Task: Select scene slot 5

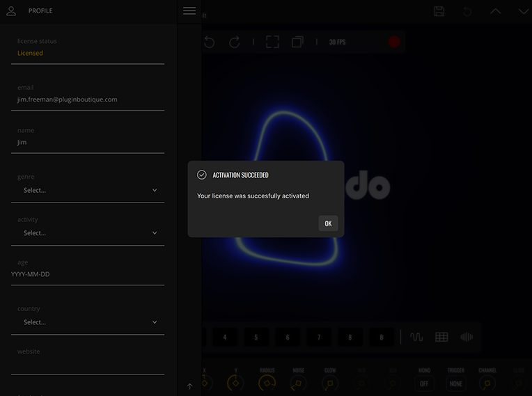Action: point(256,338)
